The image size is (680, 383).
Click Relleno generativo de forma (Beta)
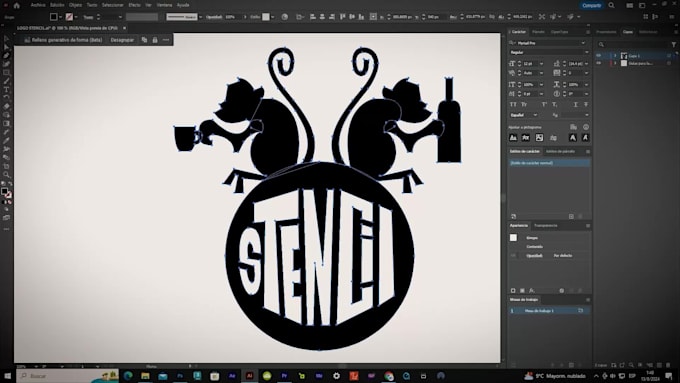point(63,40)
